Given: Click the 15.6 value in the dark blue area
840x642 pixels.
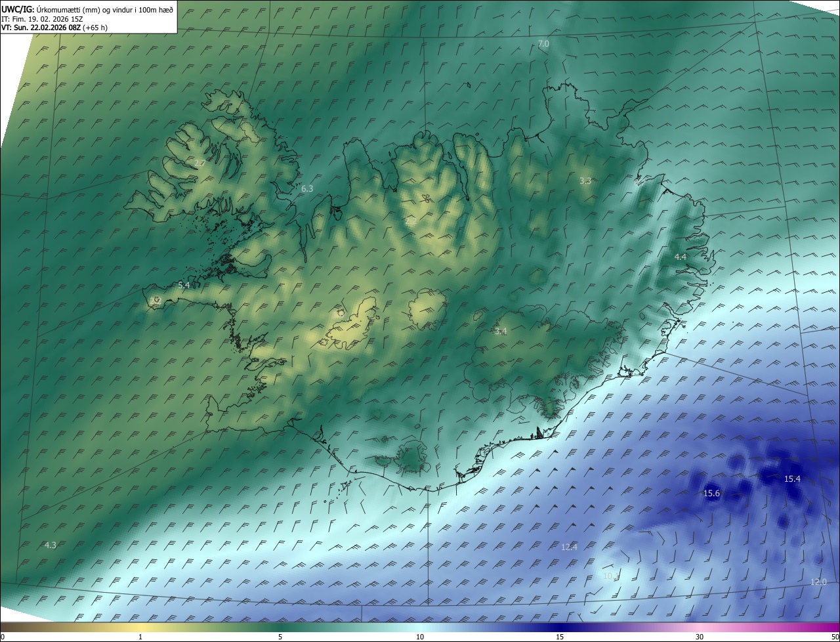Looking at the screenshot, I should 711,493.
